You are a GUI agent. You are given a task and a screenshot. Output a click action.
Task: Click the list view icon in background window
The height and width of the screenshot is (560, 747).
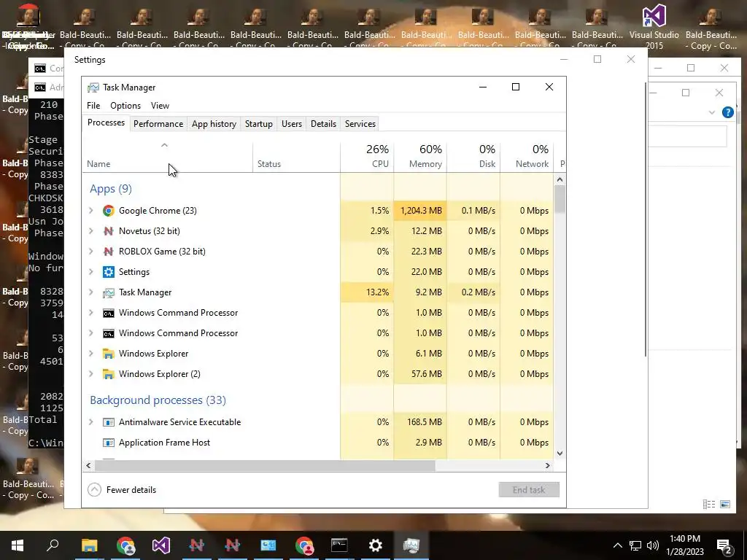click(x=709, y=505)
